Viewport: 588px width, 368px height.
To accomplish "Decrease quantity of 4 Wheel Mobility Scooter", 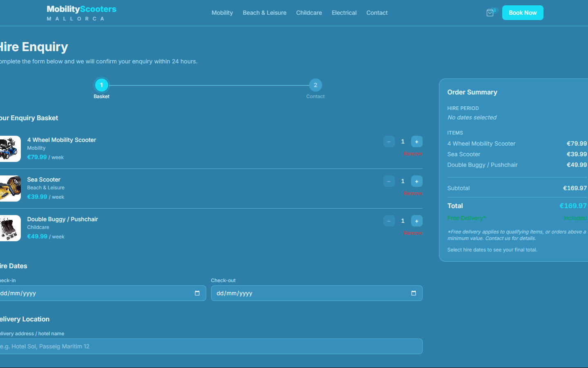I will click(x=389, y=141).
